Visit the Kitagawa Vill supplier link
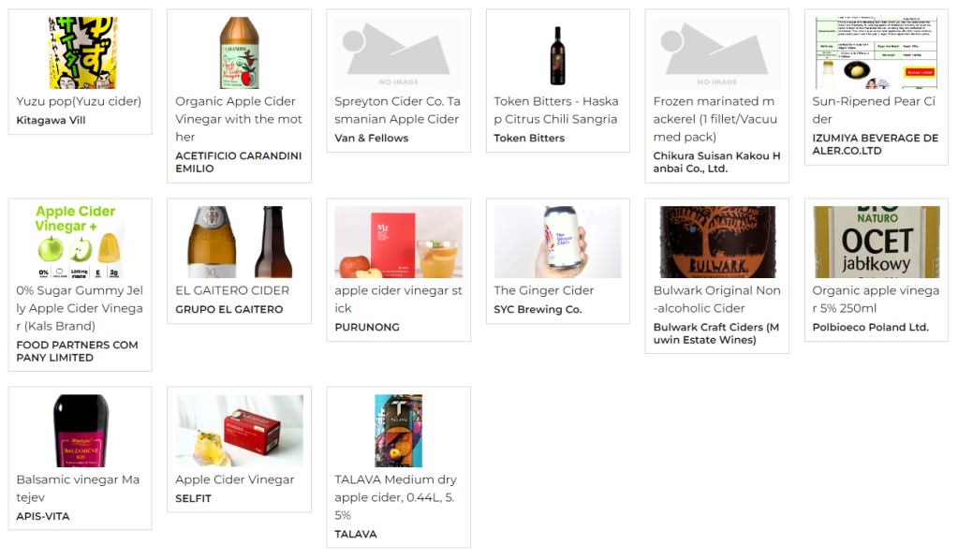Image resolution: width=958 pixels, height=560 pixels. (51, 120)
